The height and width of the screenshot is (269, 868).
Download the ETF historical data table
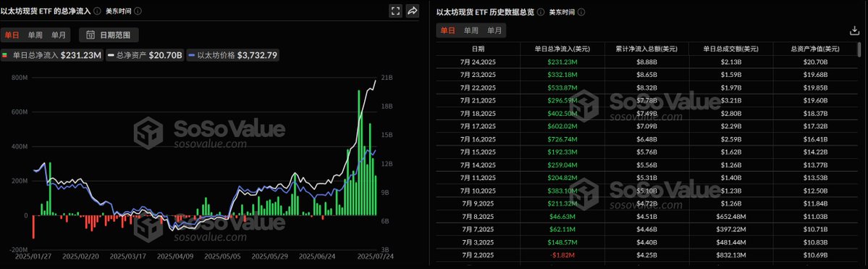click(x=854, y=31)
